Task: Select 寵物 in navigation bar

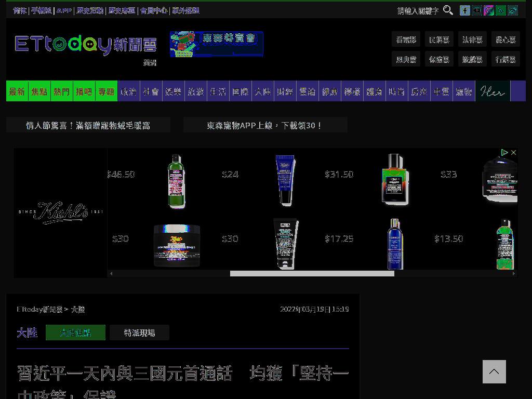Action: point(464,91)
